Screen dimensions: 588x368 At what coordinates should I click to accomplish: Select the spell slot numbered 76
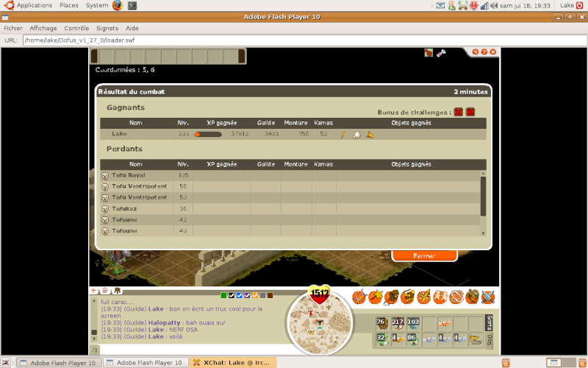pyautogui.click(x=382, y=323)
